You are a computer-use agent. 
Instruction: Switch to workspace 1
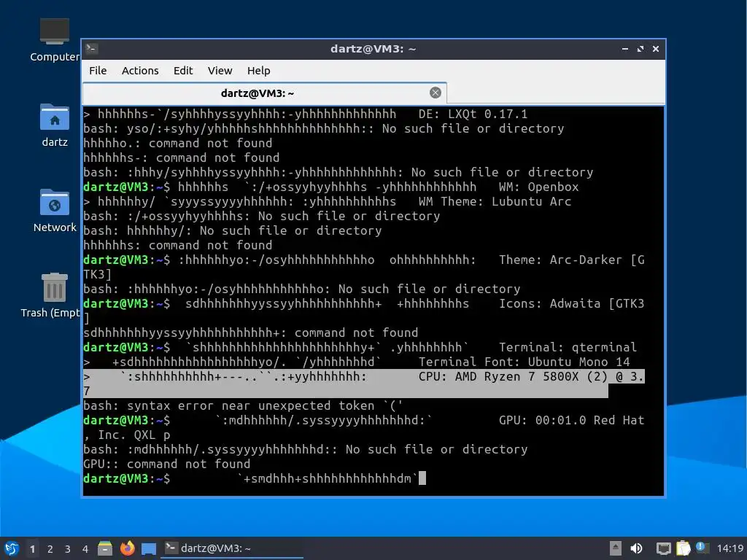pyautogui.click(x=32, y=549)
